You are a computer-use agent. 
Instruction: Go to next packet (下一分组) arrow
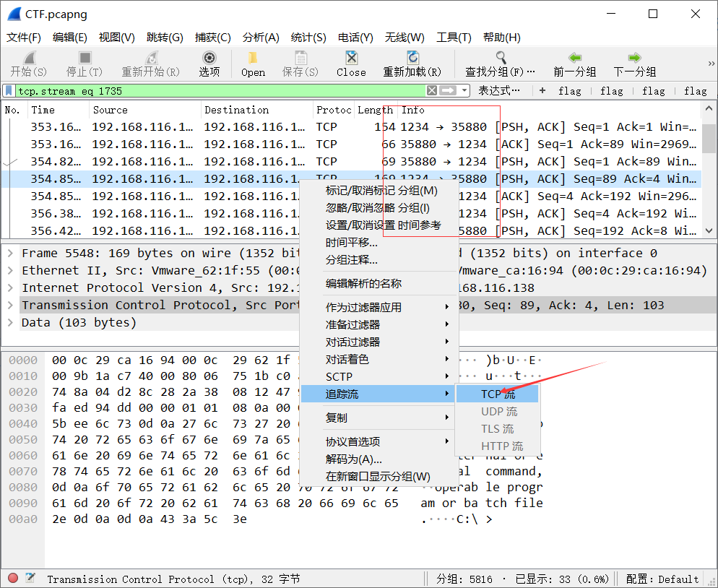pyautogui.click(x=635, y=58)
